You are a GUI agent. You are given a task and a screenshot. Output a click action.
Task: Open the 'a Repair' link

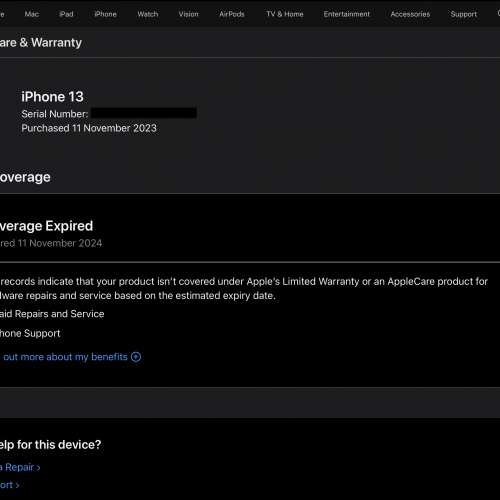17,467
